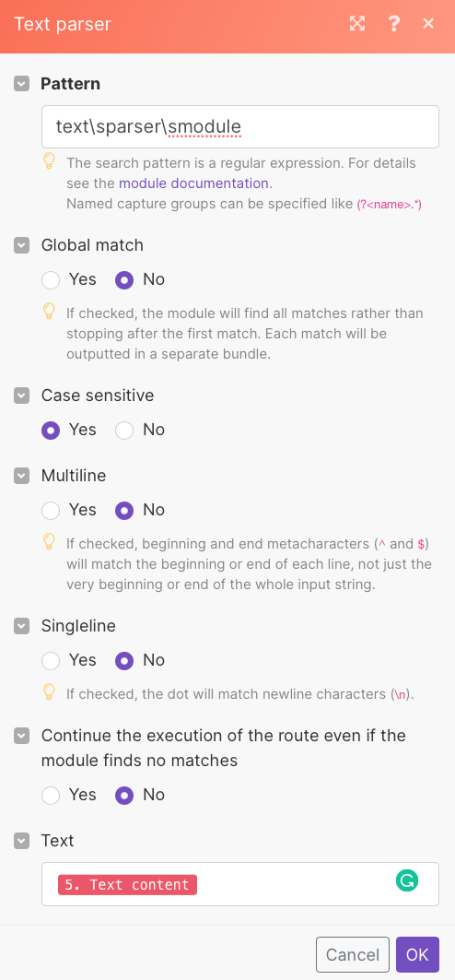The image size is (455, 980).
Task: Collapse the Text field toggle arrow
Action: point(22,841)
